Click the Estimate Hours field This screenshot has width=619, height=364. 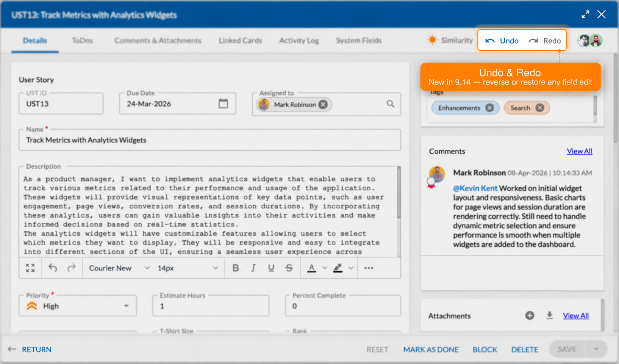click(x=211, y=306)
